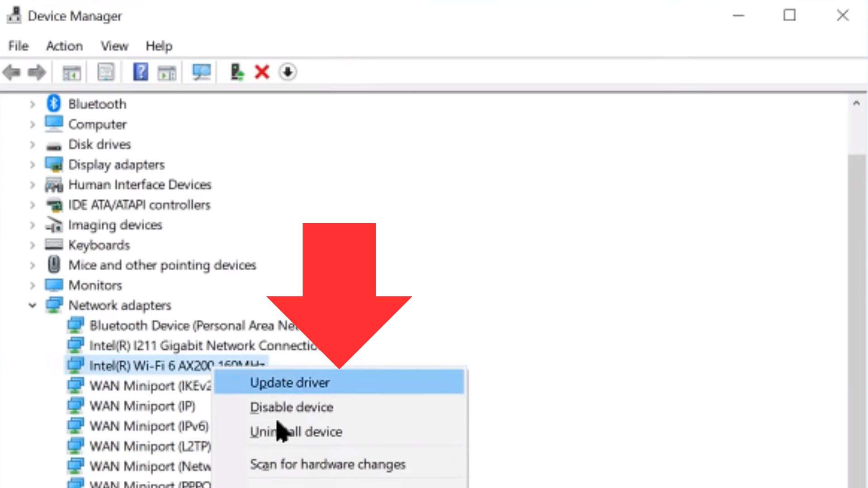This screenshot has width=868, height=488.
Task: Open the Action menu
Action: click(65, 46)
